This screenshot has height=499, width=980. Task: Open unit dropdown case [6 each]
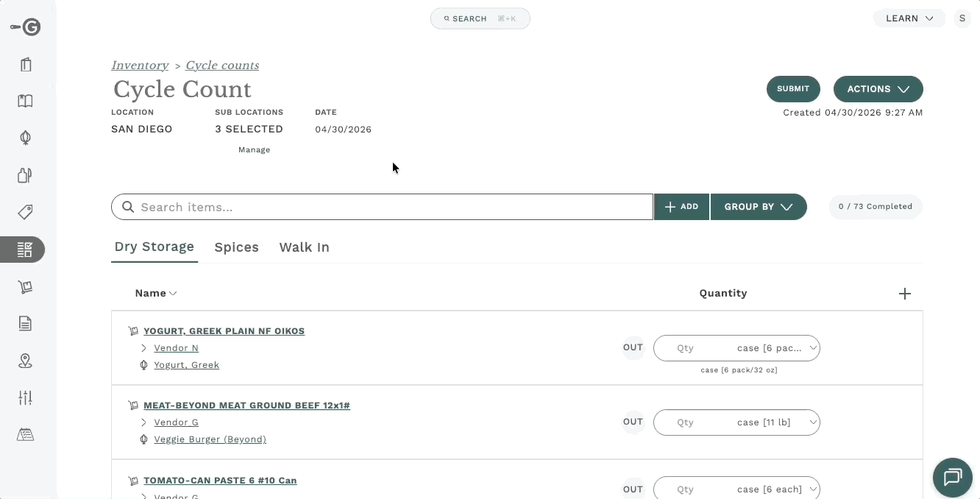coord(777,489)
